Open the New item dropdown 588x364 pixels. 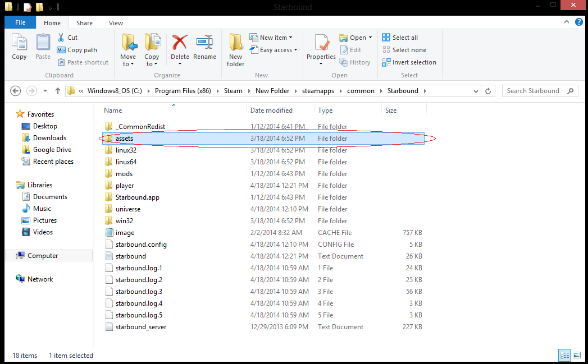(271, 38)
